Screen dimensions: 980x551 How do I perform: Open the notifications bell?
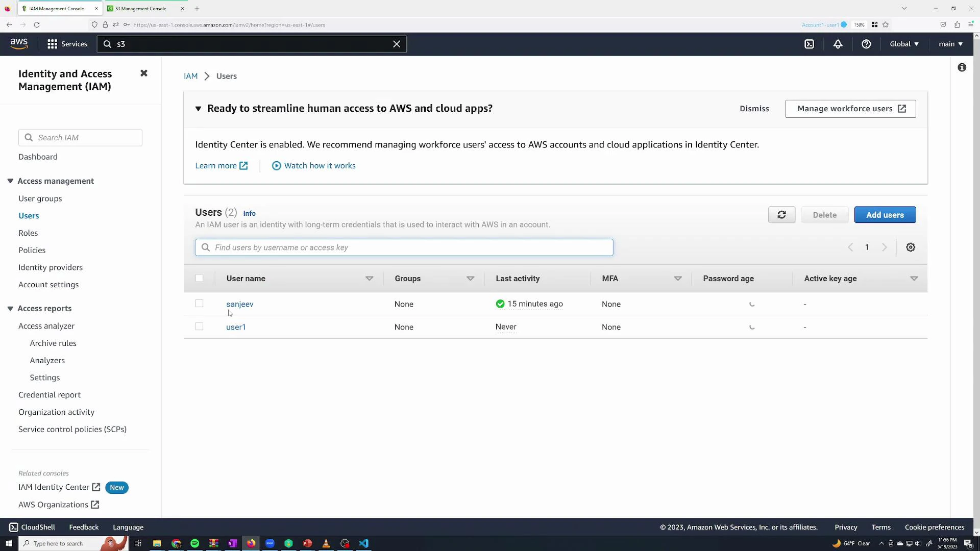click(838, 44)
